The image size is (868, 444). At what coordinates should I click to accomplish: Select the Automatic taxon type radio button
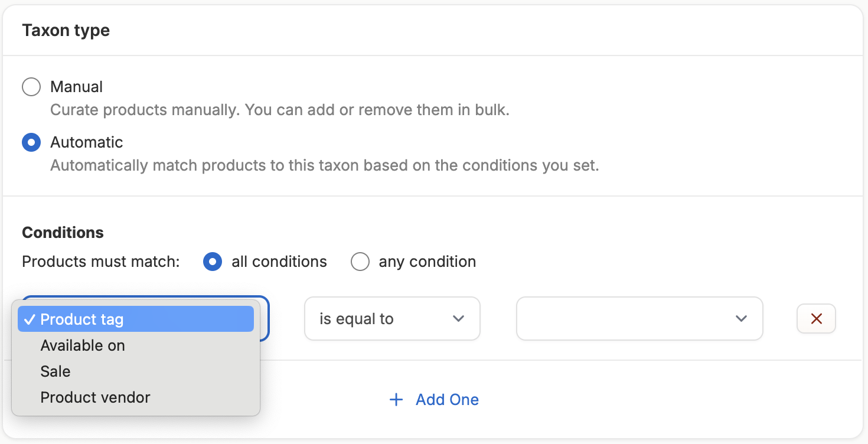[x=31, y=142]
